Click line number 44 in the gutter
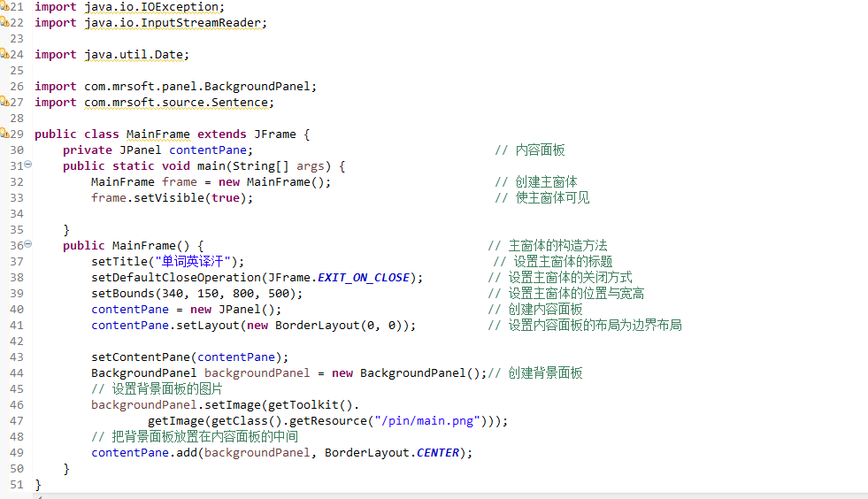This screenshot has width=868, height=499. point(17,373)
